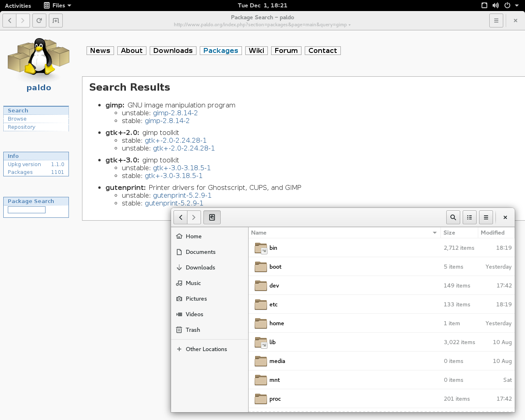Go back in Files window
Image resolution: width=525 pixels, height=420 pixels.
click(x=180, y=217)
